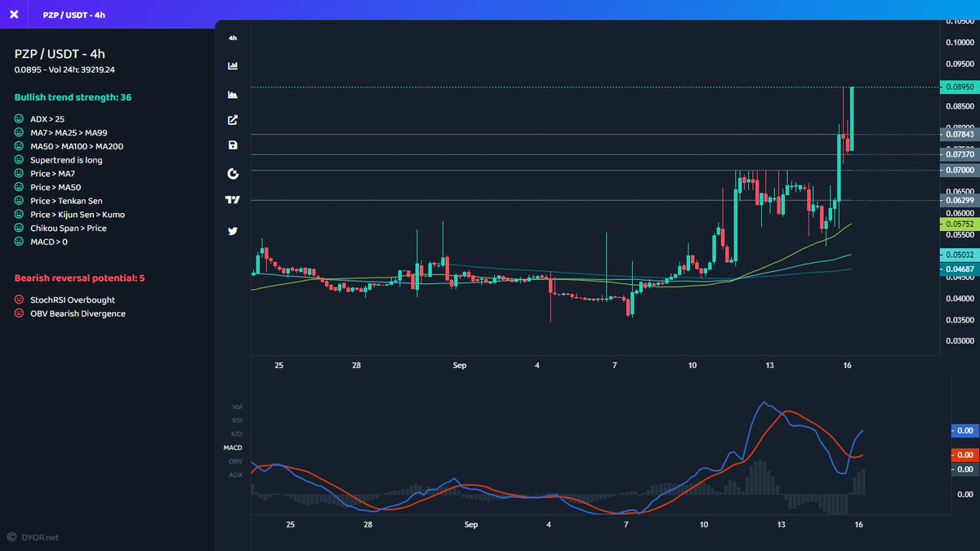
Task: Click 'StochRSI Overbought' warning row
Action: coord(65,300)
